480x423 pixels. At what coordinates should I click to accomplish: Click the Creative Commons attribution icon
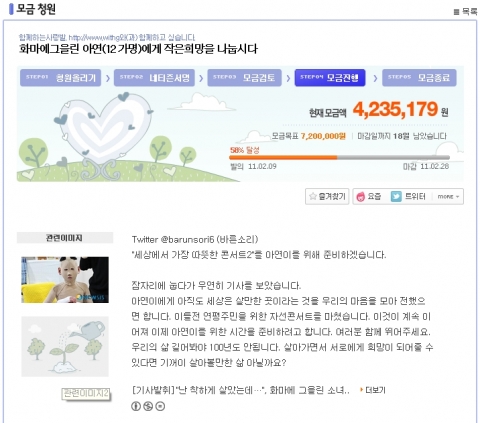(136, 406)
